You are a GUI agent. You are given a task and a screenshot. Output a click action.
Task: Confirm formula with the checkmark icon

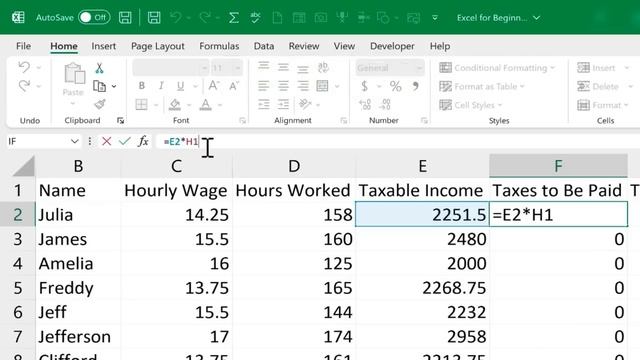[124, 141]
